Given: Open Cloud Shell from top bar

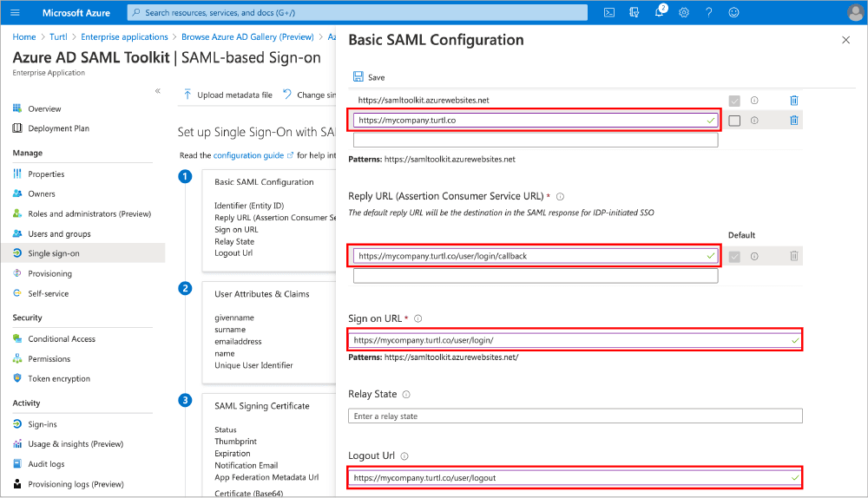Looking at the screenshot, I should (609, 12).
